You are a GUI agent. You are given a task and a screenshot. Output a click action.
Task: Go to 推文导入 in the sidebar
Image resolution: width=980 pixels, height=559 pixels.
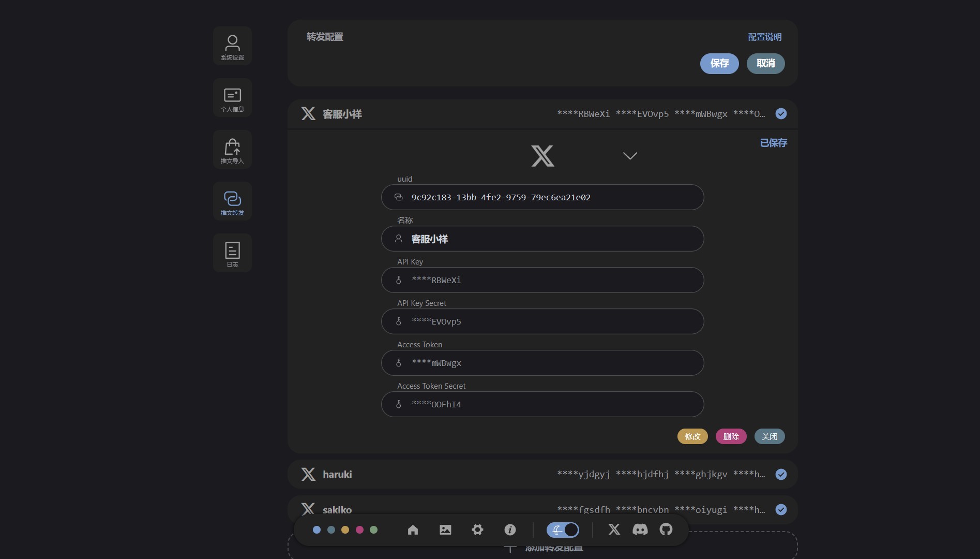(x=232, y=150)
